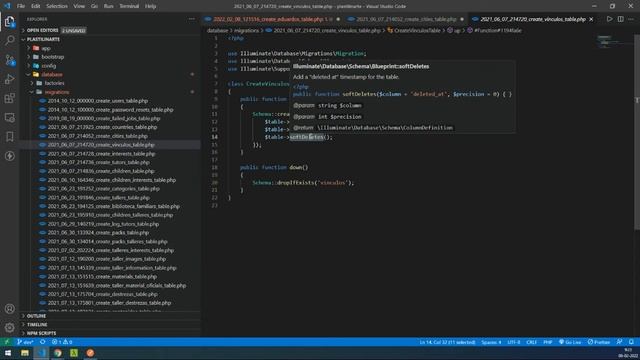Open create_biblioteca_familiars_table.php file
Screen dimensions: 640x360
[113, 207]
